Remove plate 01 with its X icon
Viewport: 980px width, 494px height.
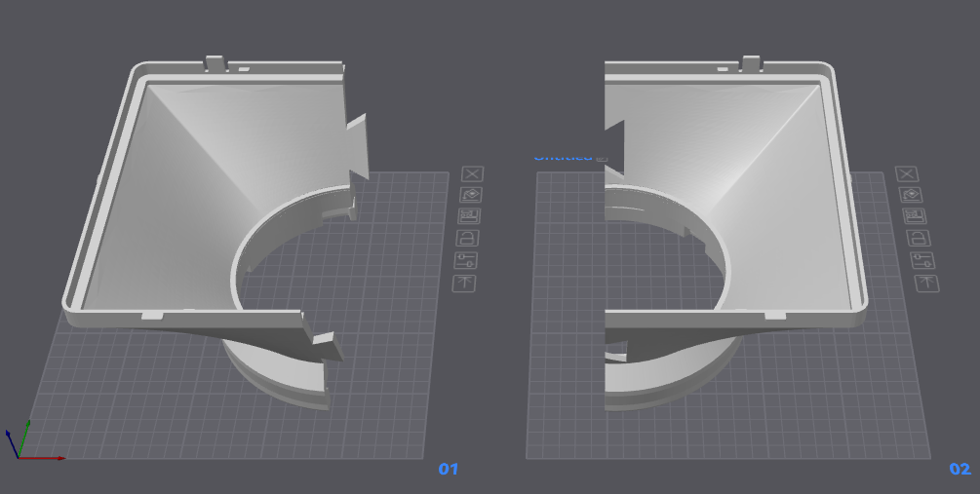473,174
